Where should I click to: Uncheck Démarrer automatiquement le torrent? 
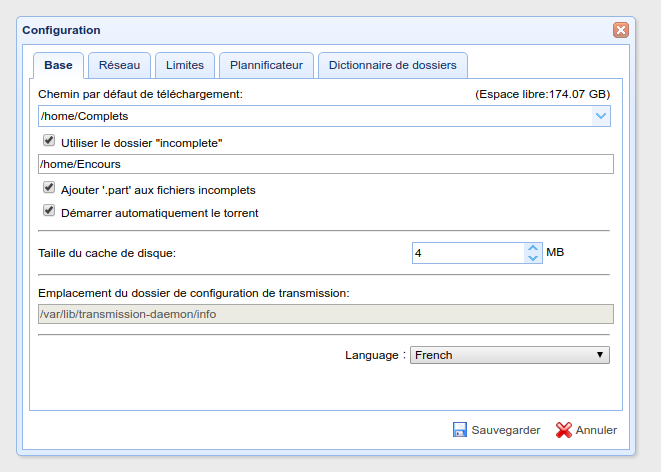49,210
